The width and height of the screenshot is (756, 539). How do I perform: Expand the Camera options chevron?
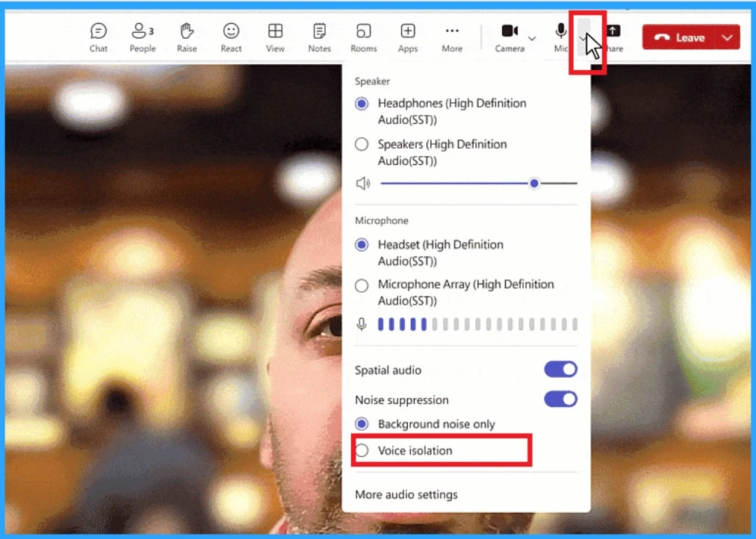click(532, 39)
